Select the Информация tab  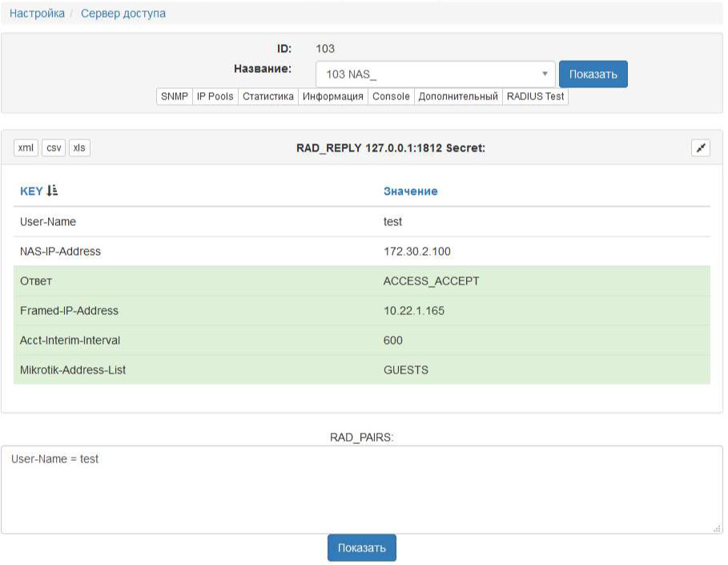pos(333,97)
